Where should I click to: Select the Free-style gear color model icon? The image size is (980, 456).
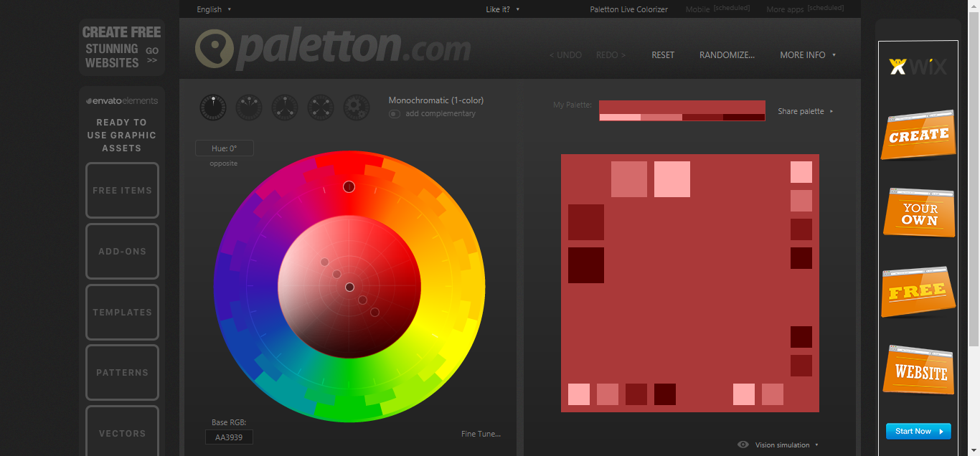(x=357, y=108)
